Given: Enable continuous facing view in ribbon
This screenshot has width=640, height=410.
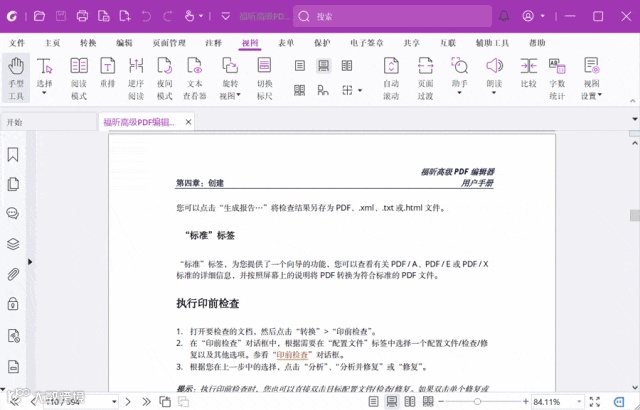Looking at the screenshot, I should (x=300, y=90).
